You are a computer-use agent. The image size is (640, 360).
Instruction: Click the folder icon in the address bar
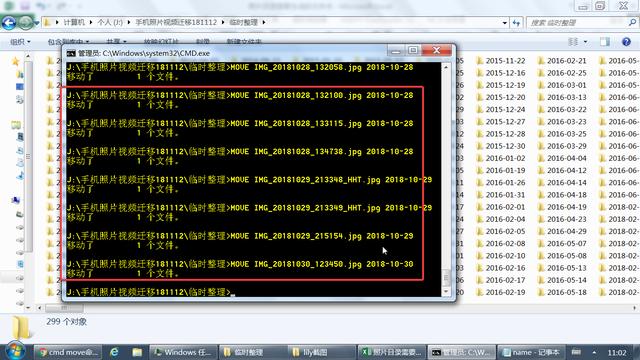pyautogui.click(x=47, y=22)
